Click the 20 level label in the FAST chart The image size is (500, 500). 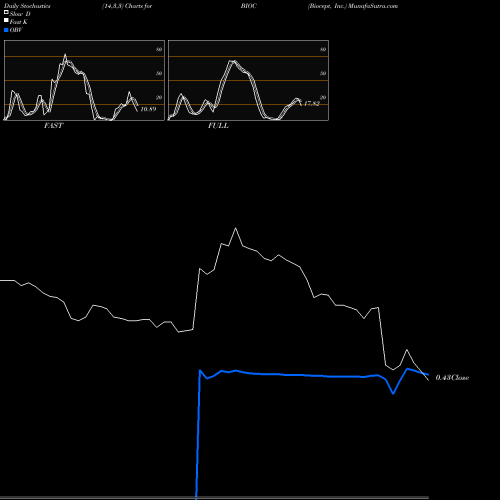point(159,97)
